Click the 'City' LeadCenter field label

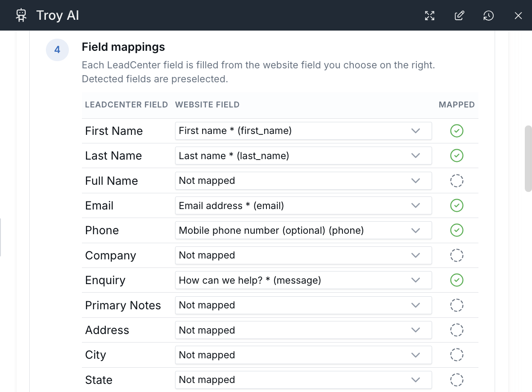(x=95, y=355)
